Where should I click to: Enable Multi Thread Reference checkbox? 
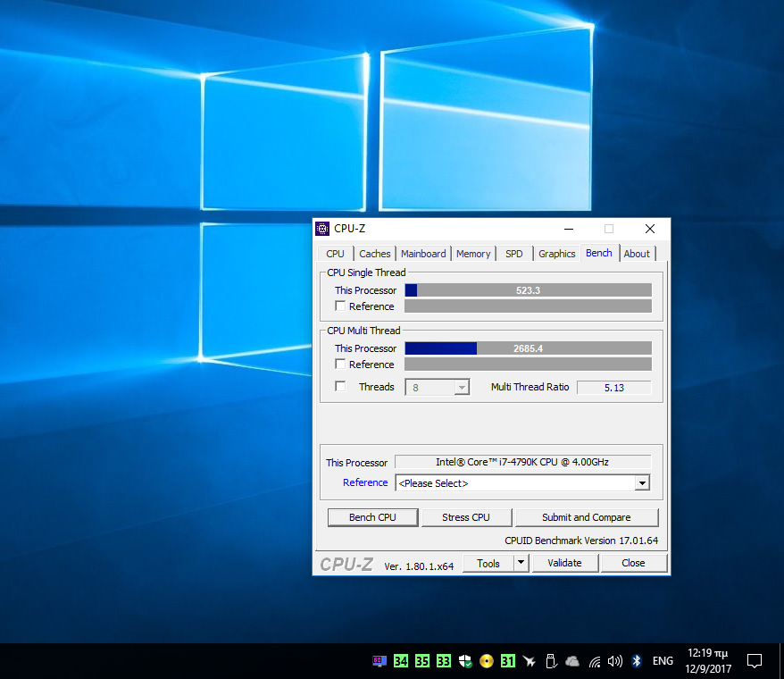coord(340,364)
